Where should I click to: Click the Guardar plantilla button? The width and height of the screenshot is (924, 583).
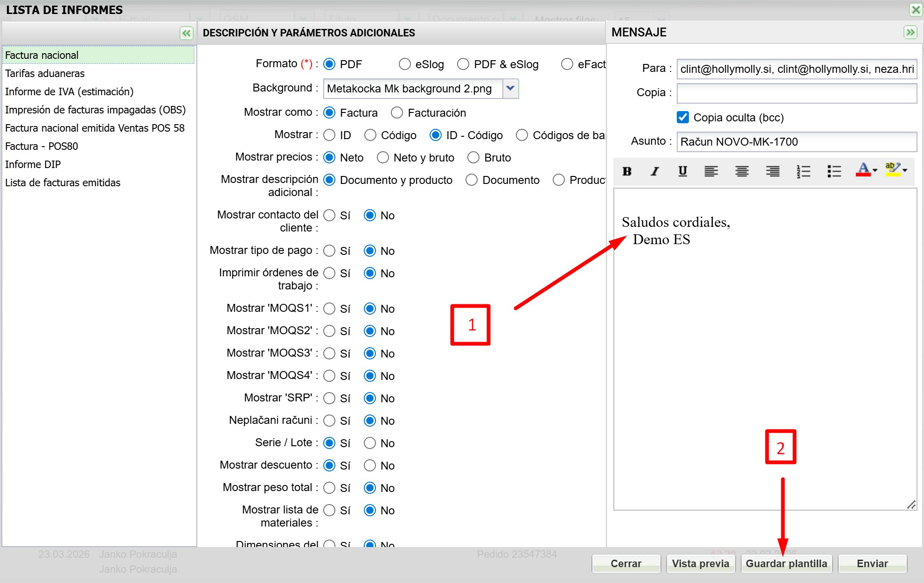click(786, 563)
